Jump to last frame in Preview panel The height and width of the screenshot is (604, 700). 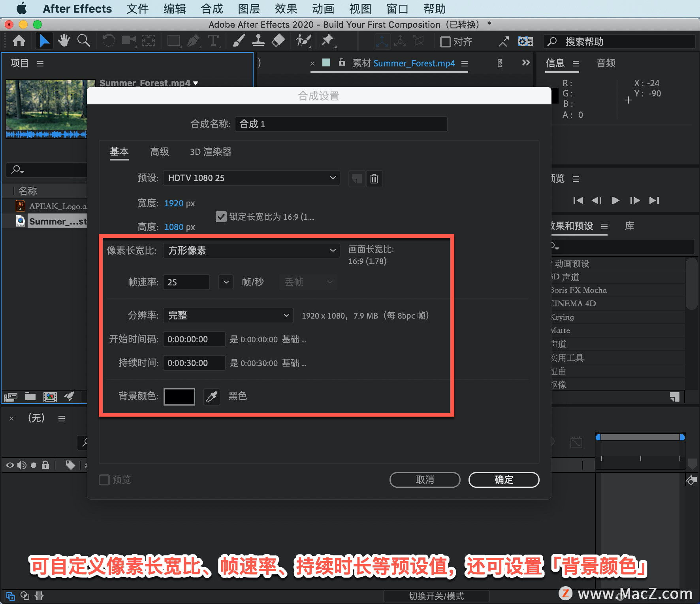pyautogui.click(x=654, y=200)
